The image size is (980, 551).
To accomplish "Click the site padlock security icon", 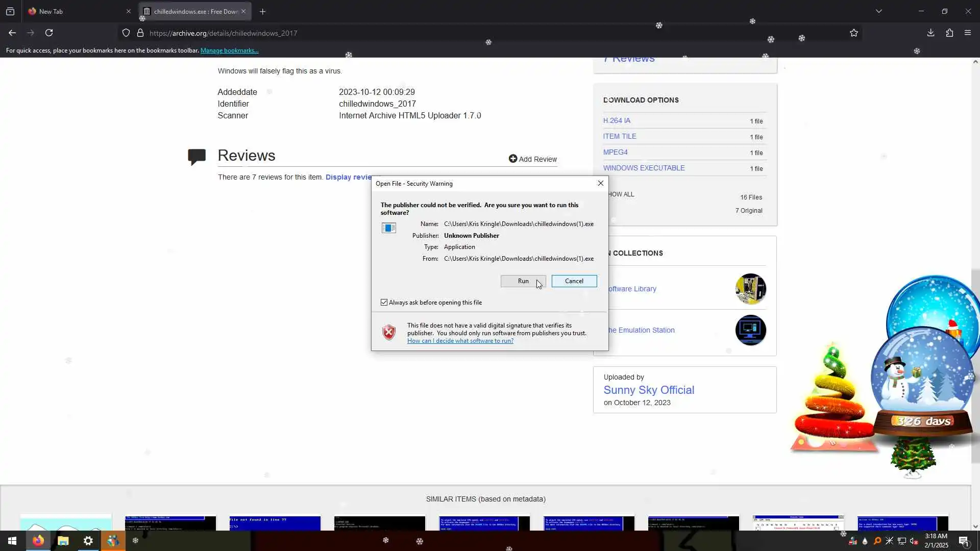I will [140, 33].
